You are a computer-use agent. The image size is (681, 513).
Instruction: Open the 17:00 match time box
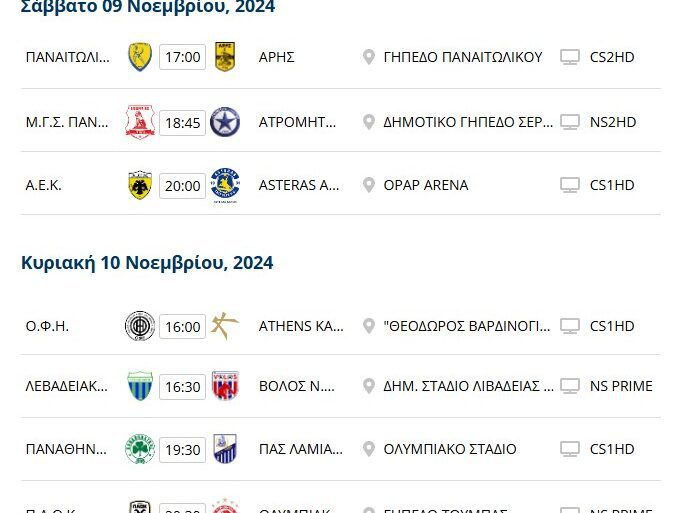coord(182,57)
